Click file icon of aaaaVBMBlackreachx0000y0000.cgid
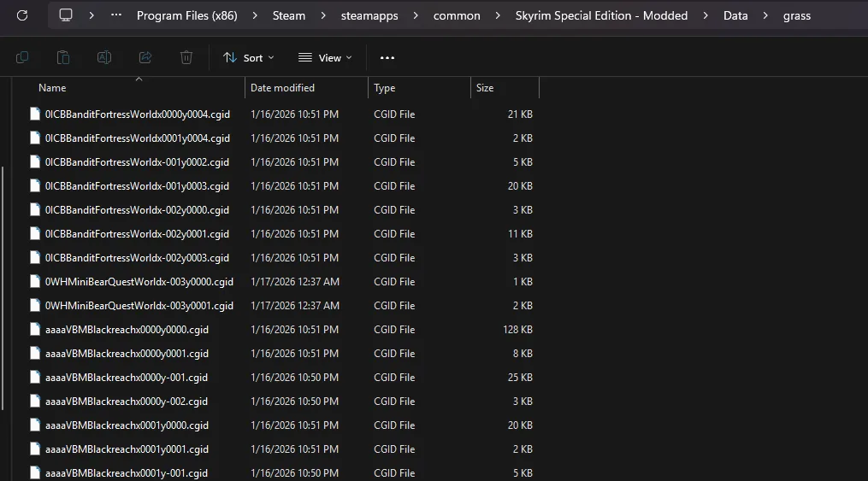868x481 pixels. [35, 330]
